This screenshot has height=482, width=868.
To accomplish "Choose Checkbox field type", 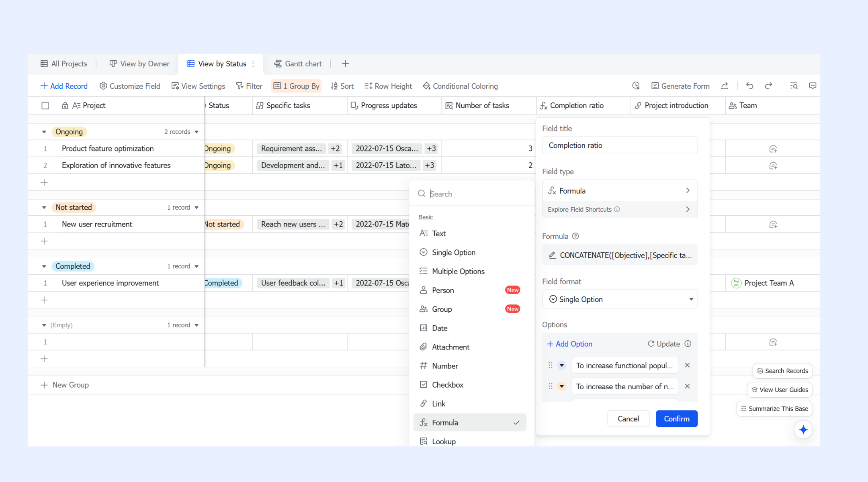I will [470, 384].
